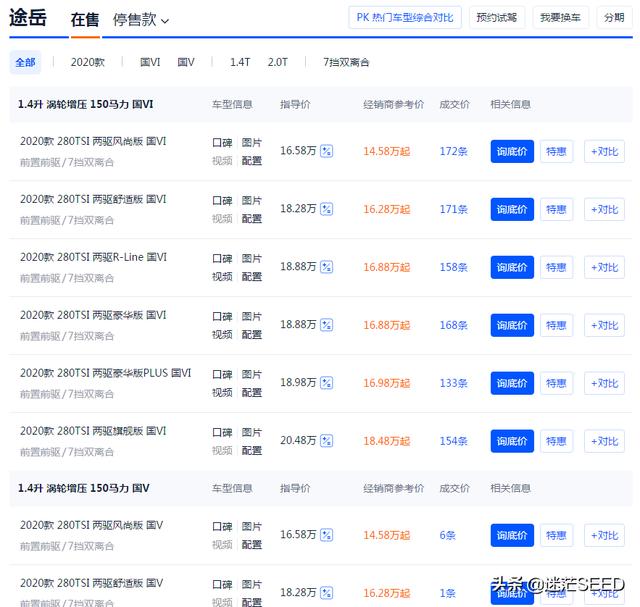Screen dimensions: 640x607
Task: Click dealer price 14.58万起 for 风尚版 国VI
Action: point(387,151)
